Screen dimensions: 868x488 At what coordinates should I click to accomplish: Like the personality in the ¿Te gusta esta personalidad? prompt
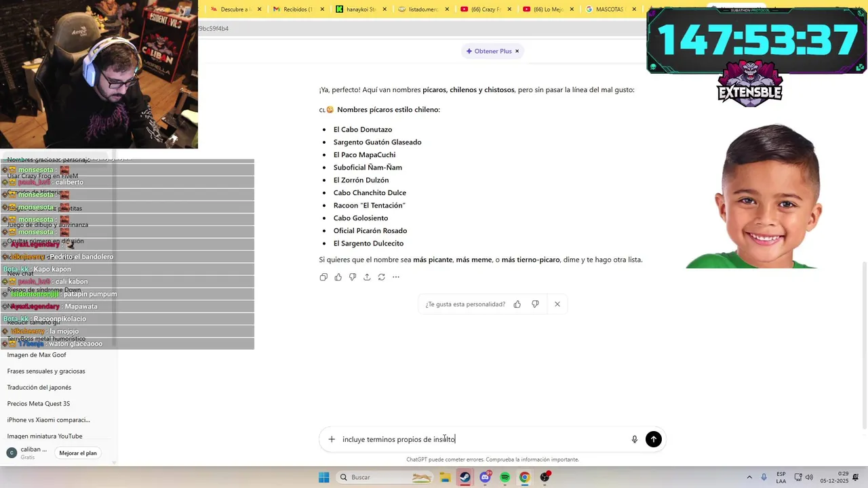point(517,304)
